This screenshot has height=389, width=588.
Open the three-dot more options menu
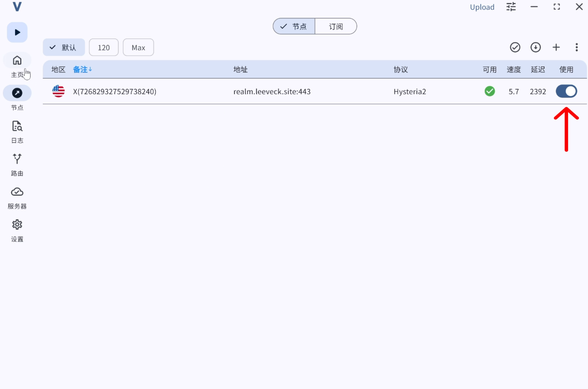(x=576, y=47)
